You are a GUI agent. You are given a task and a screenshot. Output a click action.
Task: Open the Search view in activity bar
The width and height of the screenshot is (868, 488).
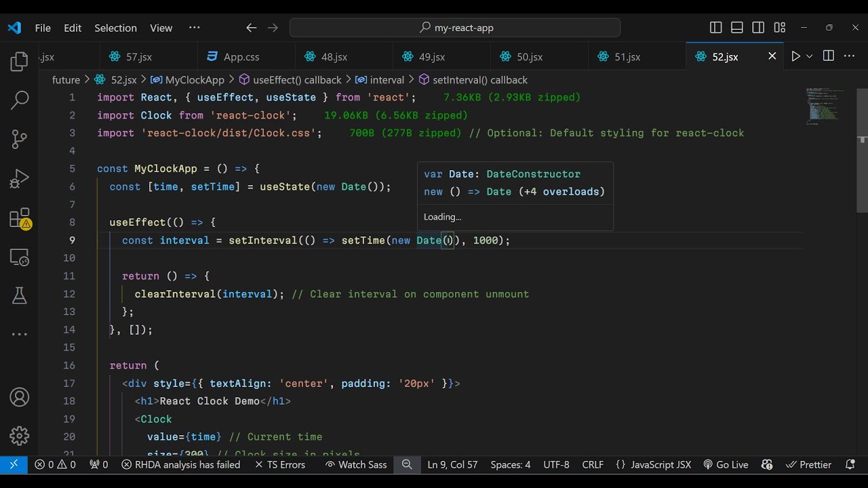(x=19, y=100)
